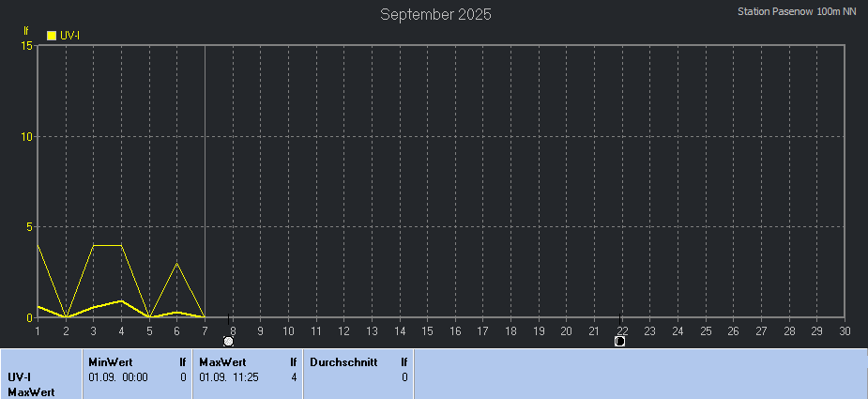Select day 15 on the x-axis

(427, 330)
